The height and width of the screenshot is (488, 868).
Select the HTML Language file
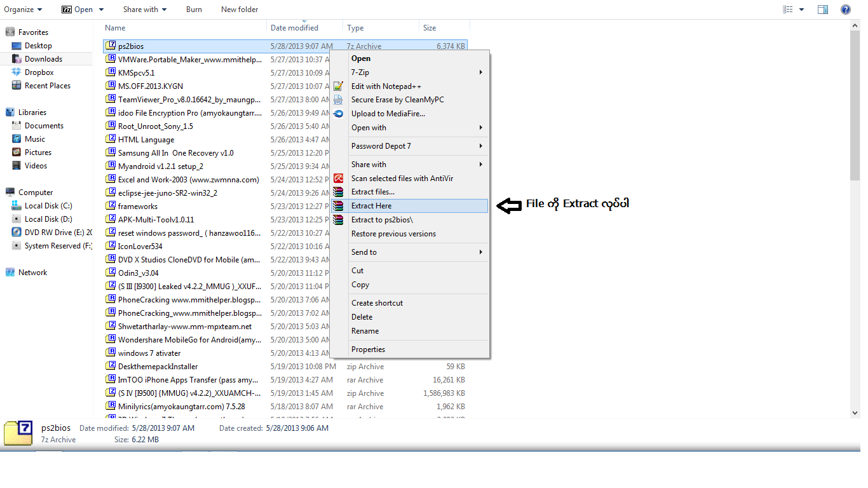pos(146,140)
